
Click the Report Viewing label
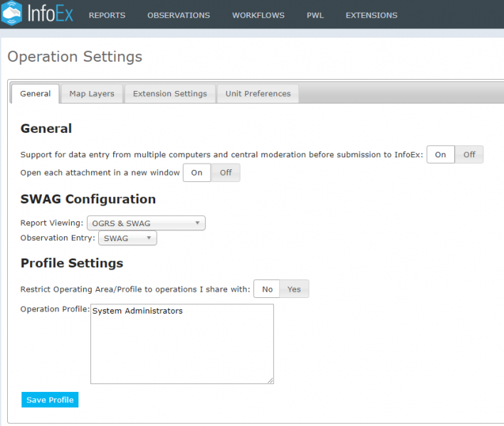pos(52,223)
